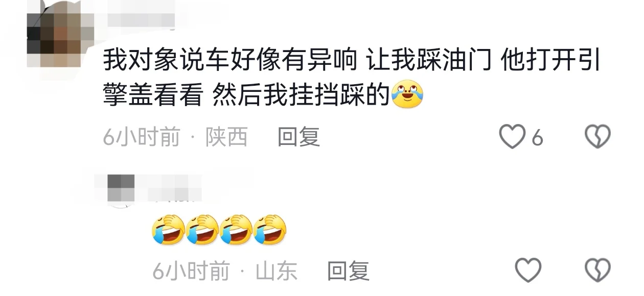
Task: Tap broken heart on the 山东 reply
Action: tap(597, 270)
